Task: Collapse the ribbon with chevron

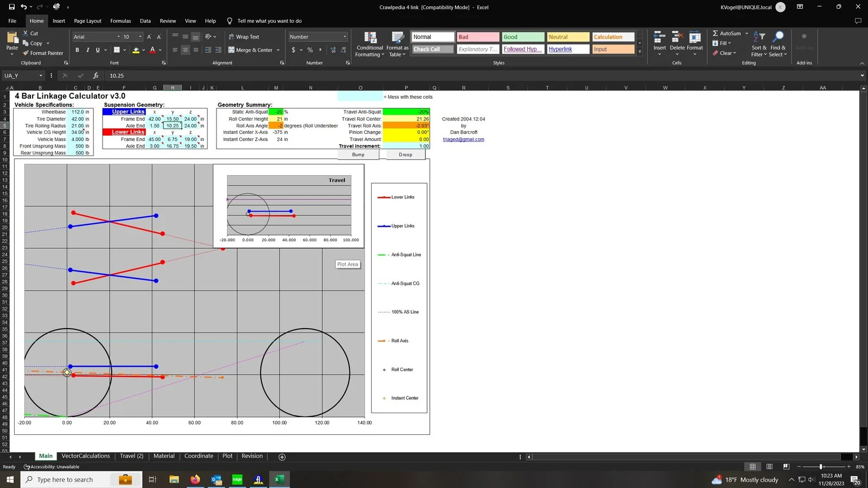Action: [862, 63]
